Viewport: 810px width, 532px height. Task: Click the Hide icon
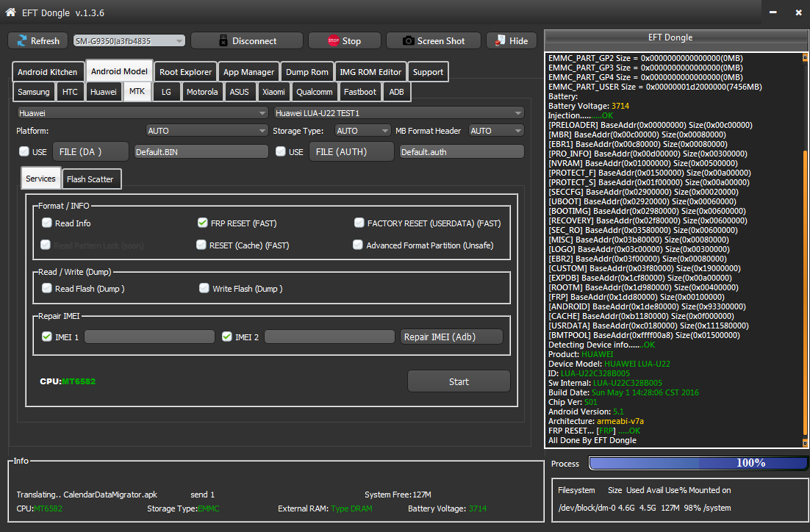pyautogui.click(x=500, y=41)
